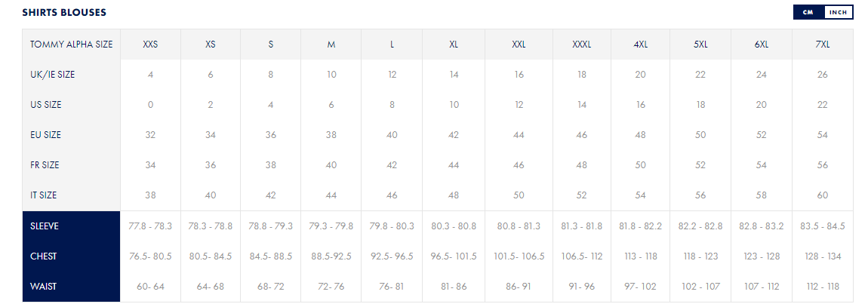The image size is (868, 307).
Task: Choose the XL size column header
Action: tap(454, 45)
